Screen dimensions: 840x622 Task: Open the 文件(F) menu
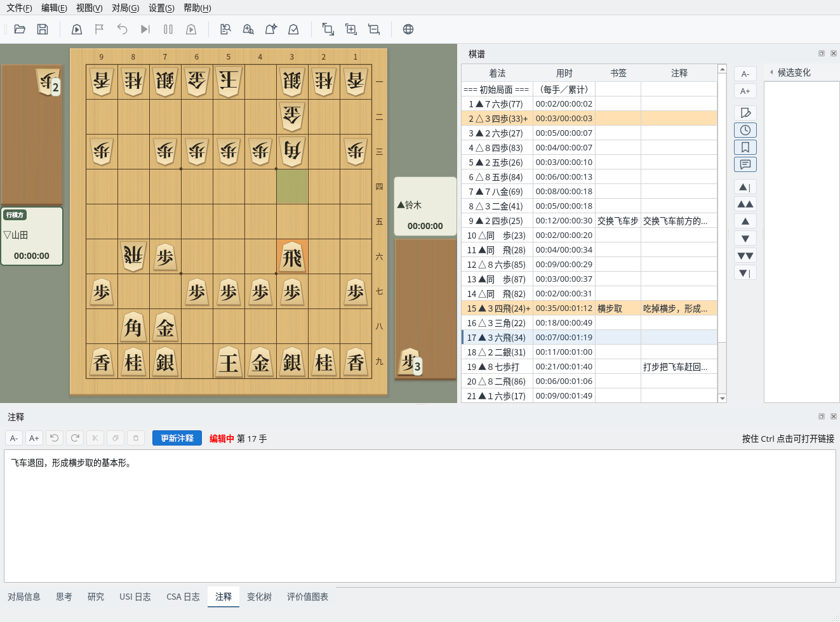tap(19, 8)
